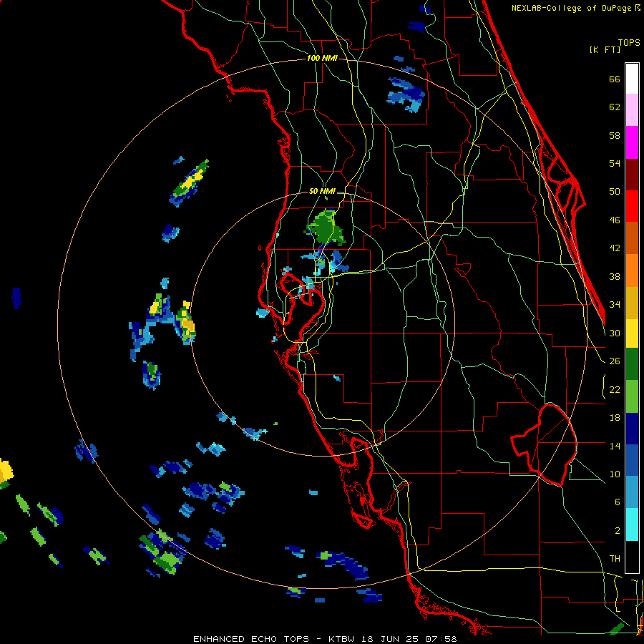The width and height of the screenshot is (644, 644).
Task: Select the 18 value on the legend
Action: tap(615, 418)
